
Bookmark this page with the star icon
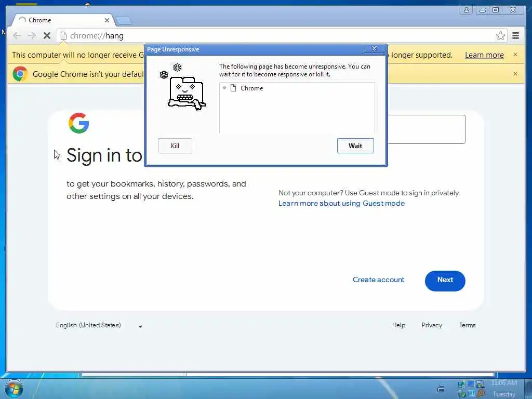500,36
